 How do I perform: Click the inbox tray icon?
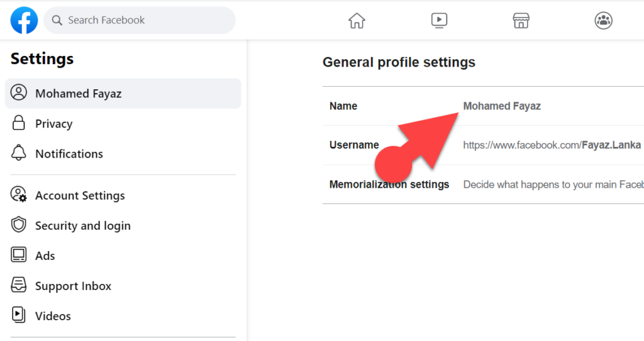point(18,284)
